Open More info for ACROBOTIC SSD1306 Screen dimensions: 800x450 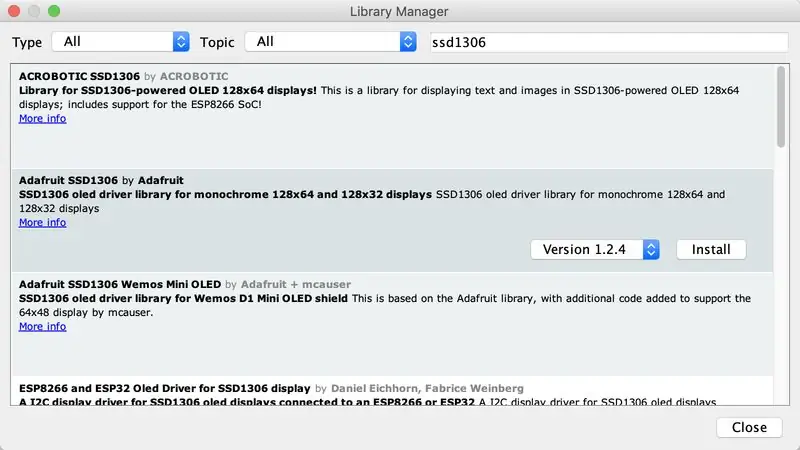(x=42, y=118)
